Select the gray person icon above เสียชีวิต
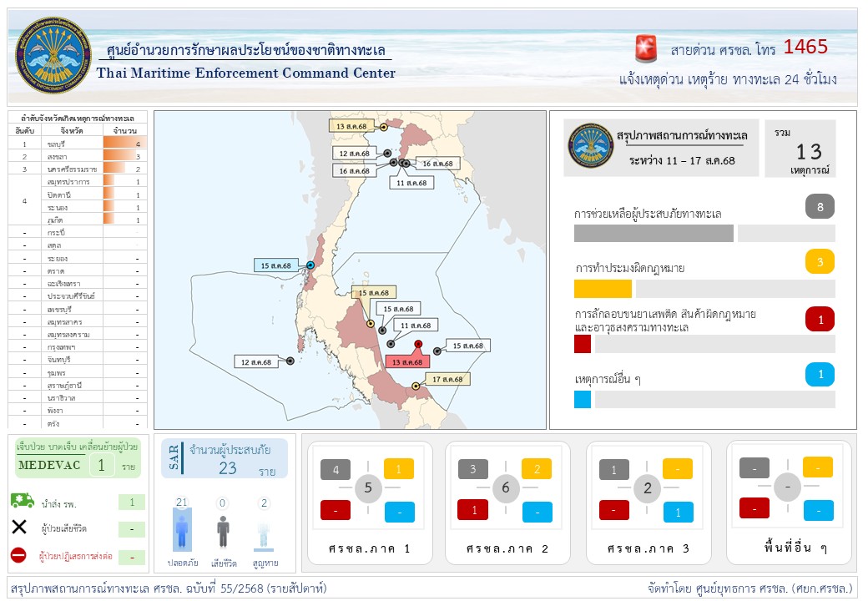 pyautogui.click(x=223, y=530)
